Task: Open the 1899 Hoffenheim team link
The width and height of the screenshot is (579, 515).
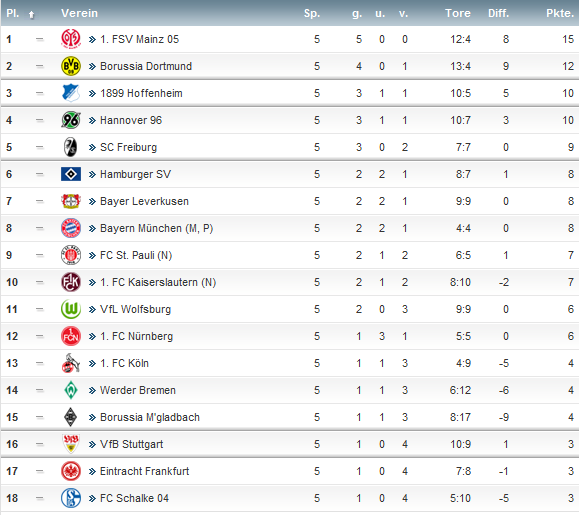Action: 141,93
